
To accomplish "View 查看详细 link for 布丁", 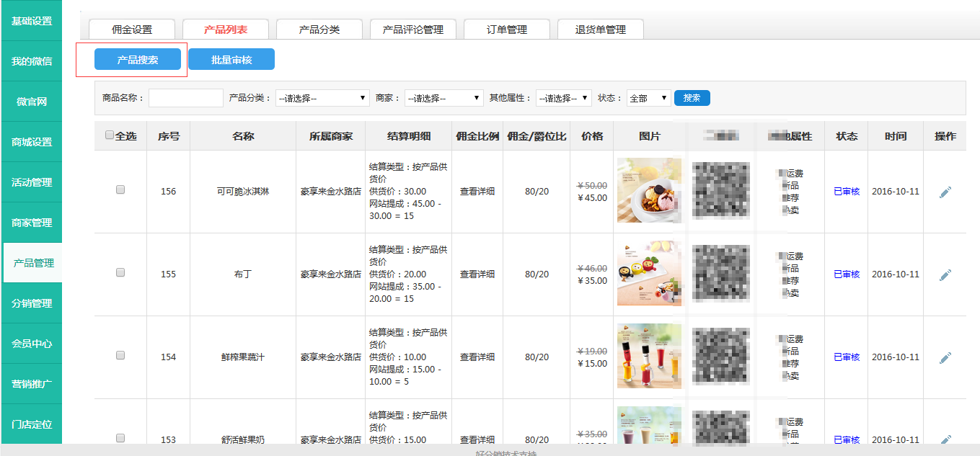I will click(x=477, y=274).
